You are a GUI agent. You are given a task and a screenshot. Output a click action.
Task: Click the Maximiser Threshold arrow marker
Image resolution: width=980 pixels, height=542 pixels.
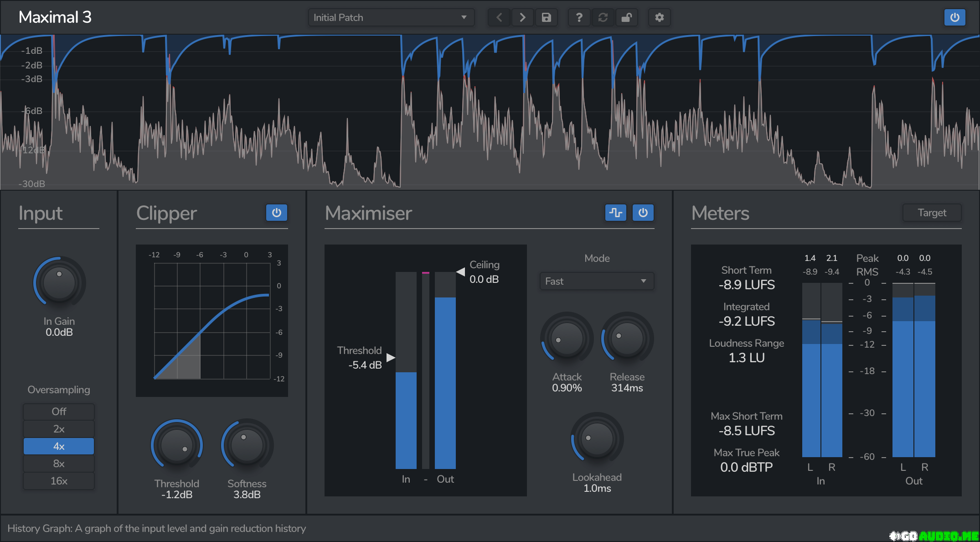coord(391,357)
